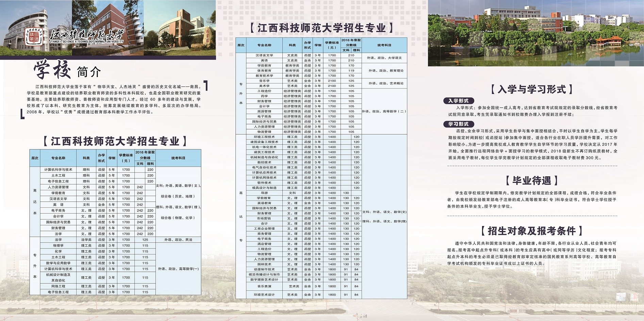Click the 高达本 level label in left table
This screenshot has width=644, height=321.
[x=35, y=202]
